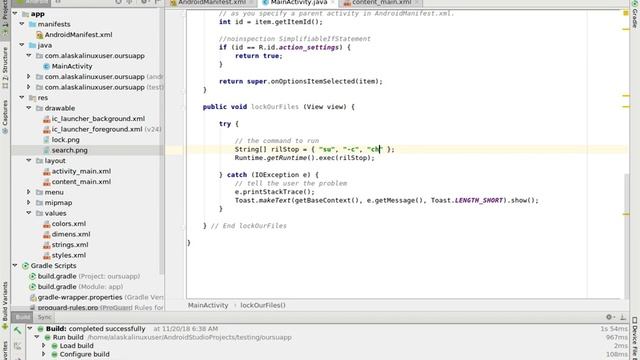Expand the Configure build step
The height and width of the screenshot is (360, 640).
(x=44, y=354)
